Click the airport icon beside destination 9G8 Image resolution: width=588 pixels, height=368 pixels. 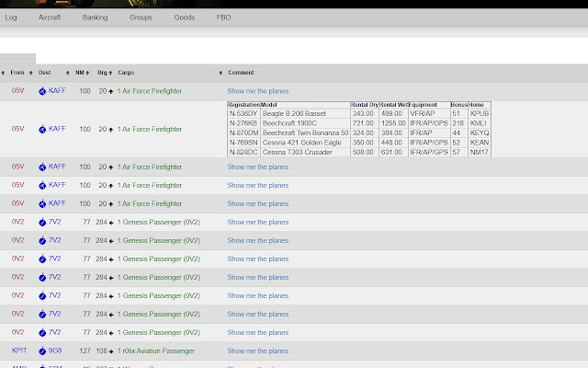[x=42, y=351]
